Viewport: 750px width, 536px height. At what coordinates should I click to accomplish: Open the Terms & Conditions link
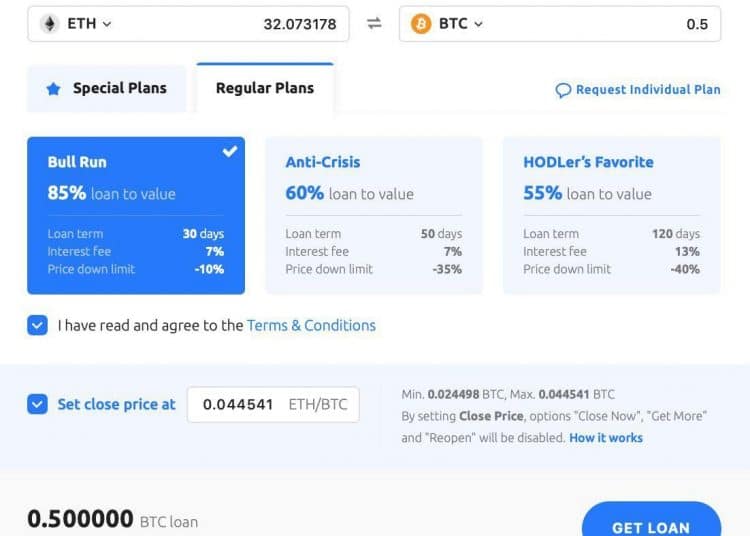[x=311, y=325]
